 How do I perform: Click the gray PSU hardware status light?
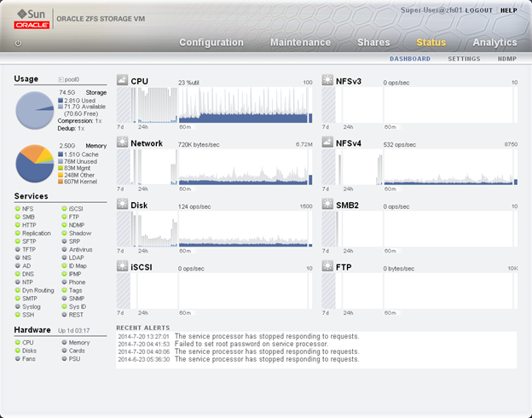pos(64,358)
